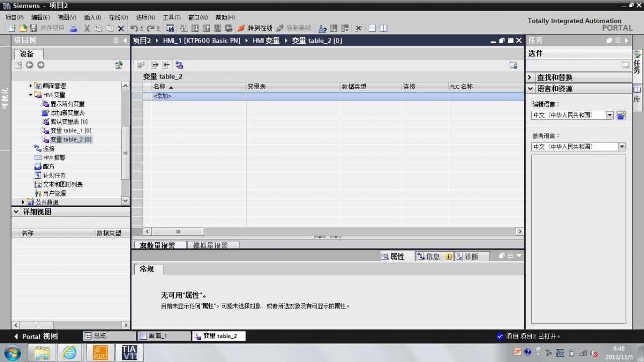644x362 pixels.
Task: Expand the 公共数据 tree node
Action: pyautogui.click(x=23, y=202)
